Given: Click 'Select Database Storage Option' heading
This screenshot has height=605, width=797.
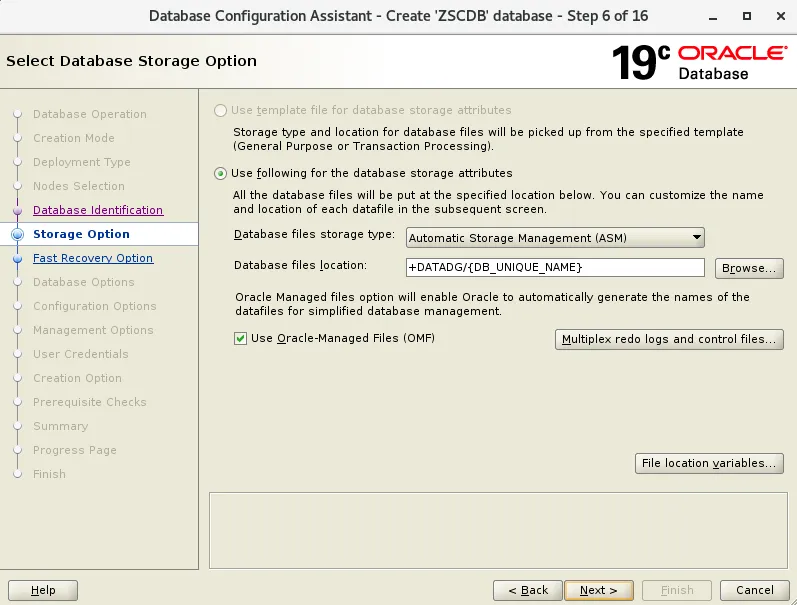Looking at the screenshot, I should click(132, 61).
